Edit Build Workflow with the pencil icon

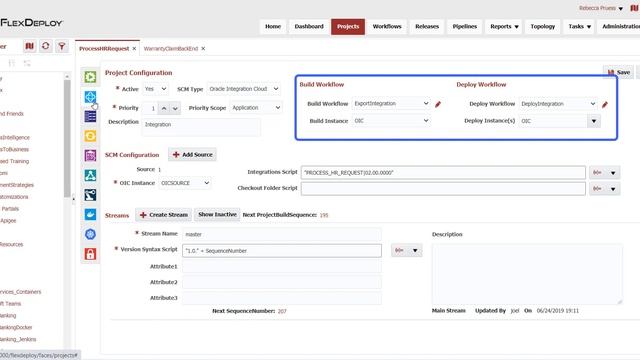(x=438, y=104)
